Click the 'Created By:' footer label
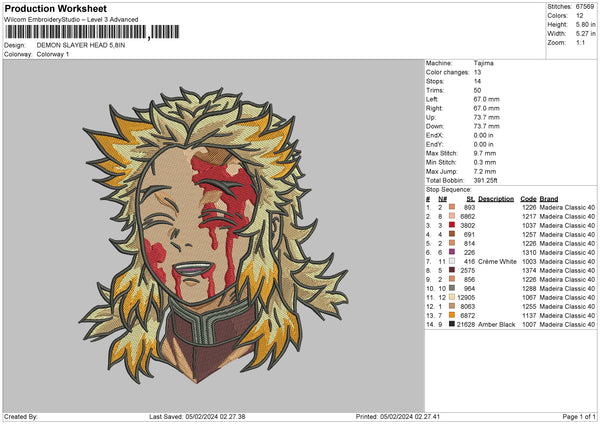This screenshot has height=424, width=600. click(x=21, y=417)
